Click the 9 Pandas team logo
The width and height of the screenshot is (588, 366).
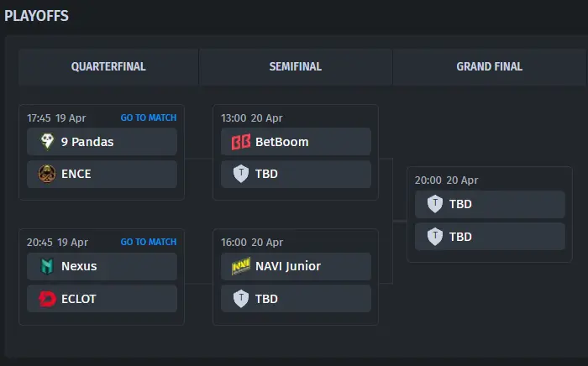coord(47,142)
